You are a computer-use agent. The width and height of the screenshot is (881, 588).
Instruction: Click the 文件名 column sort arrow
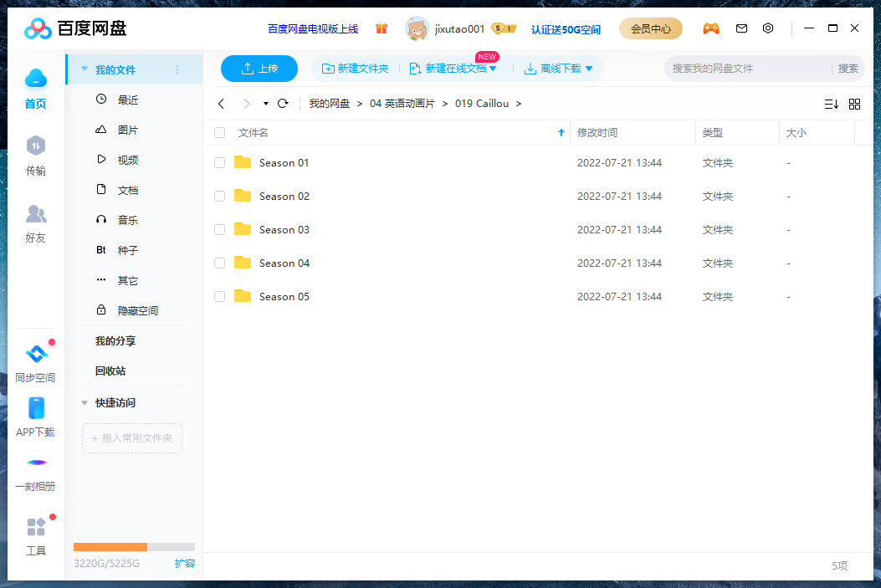pos(561,132)
